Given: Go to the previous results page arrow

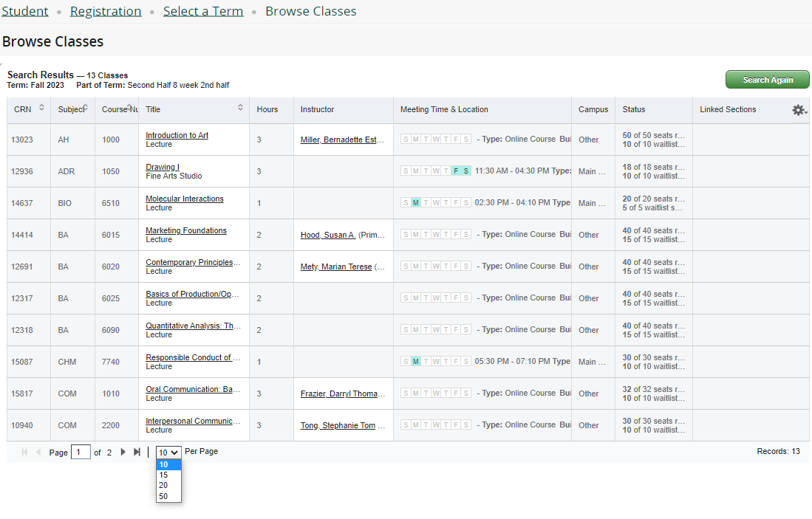Looking at the screenshot, I should [38, 452].
